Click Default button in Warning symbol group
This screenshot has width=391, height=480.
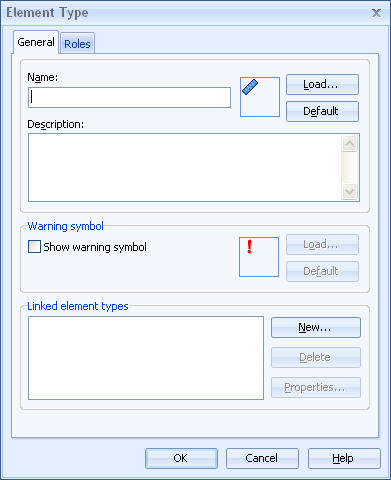coord(322,271)
